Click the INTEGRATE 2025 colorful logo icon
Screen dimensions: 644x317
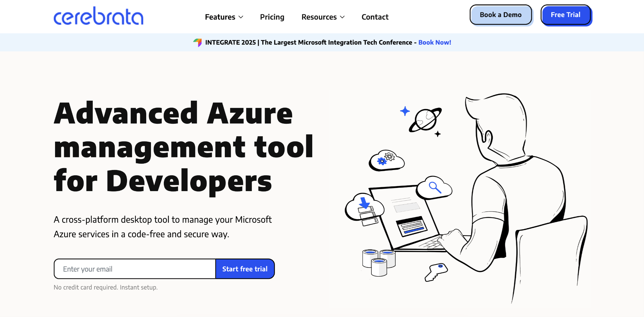(x=197, y=42)
